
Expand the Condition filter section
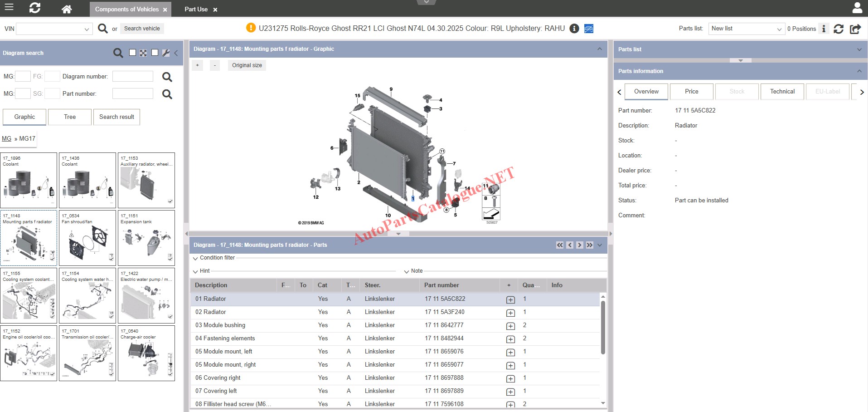tap(214, 258)
